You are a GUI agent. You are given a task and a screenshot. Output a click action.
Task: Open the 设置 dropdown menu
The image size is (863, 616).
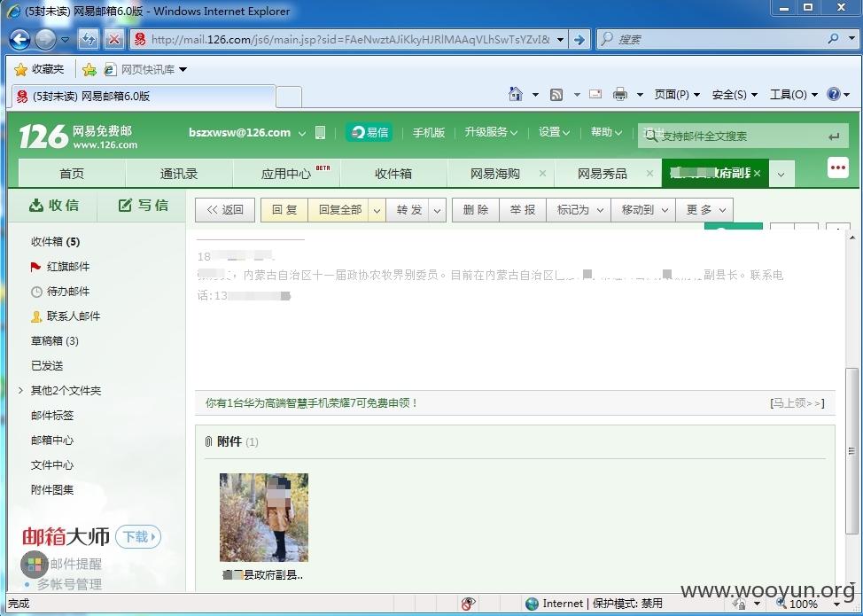coord(555,132)
